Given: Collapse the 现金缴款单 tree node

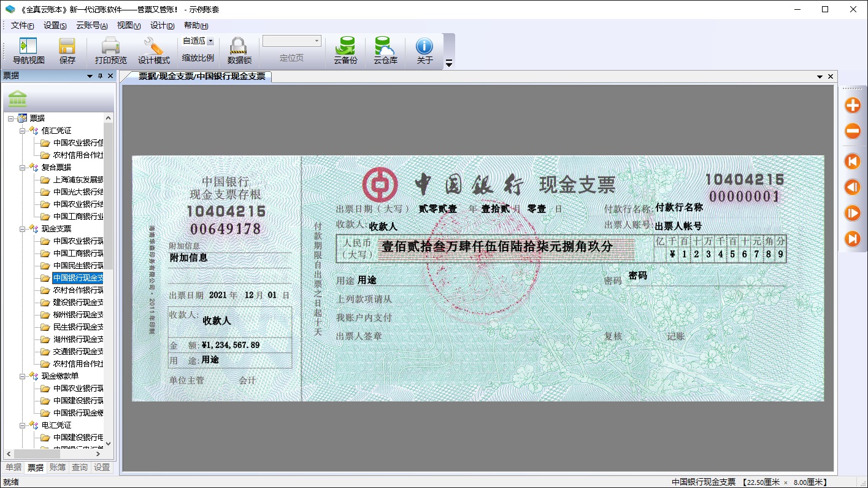Looking at the screenshot, I should tap(22, 376).
